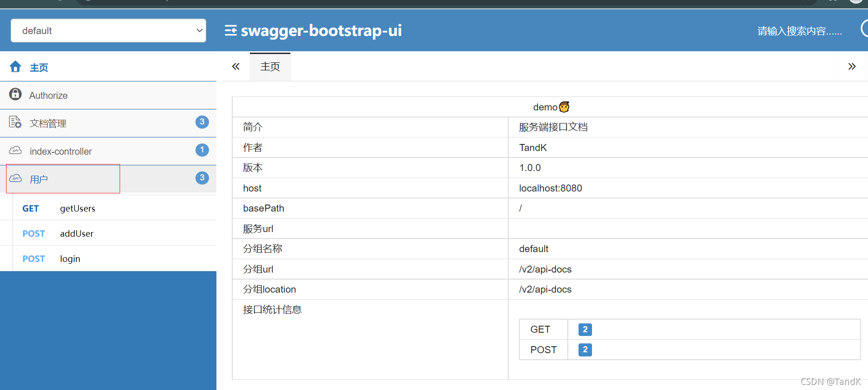Image resolution: width=868 pixels, height=390 pixels.
Task: Open the default group dropdown
Action: click(x=108, y=31)
